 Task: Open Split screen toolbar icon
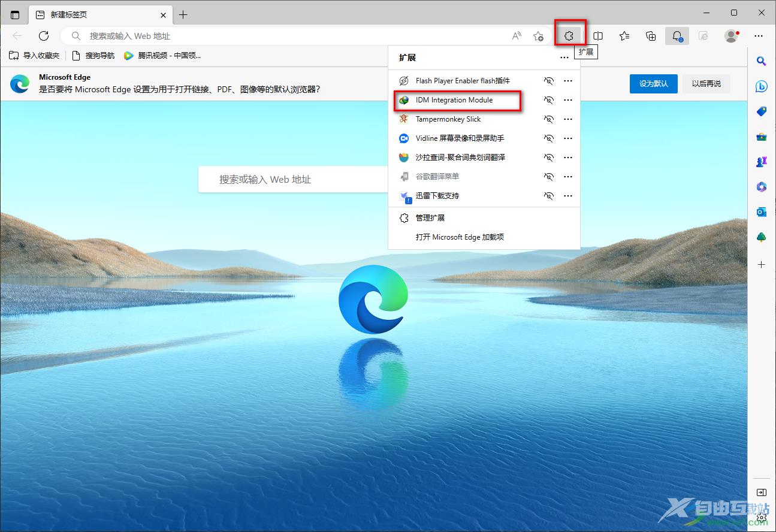pyautogui.click(x=597, y=36)
